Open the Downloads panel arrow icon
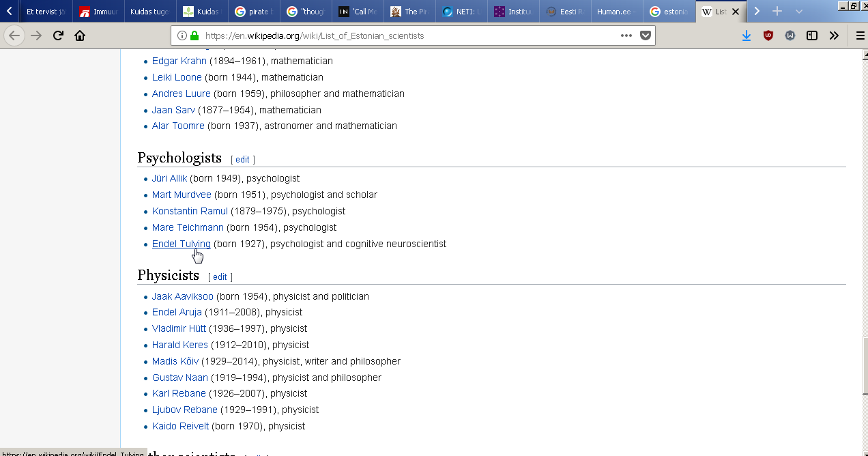The image size is (868, 456). tap(747, 35)
